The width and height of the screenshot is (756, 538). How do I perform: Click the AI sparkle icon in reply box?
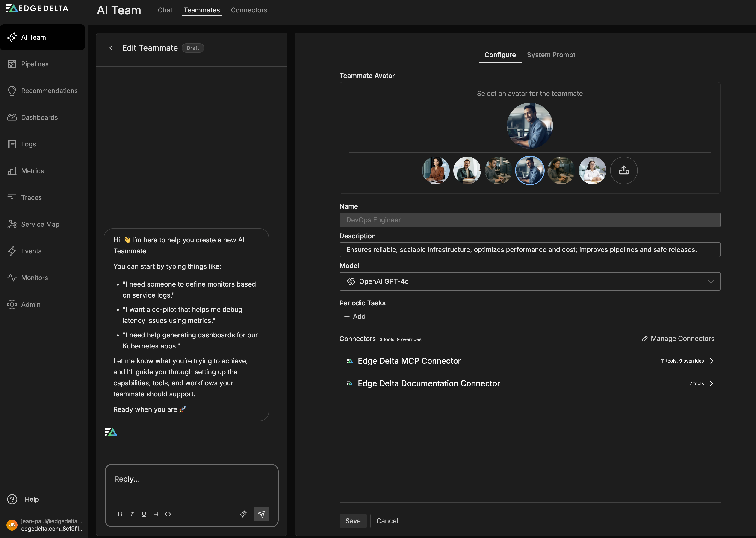243,514
